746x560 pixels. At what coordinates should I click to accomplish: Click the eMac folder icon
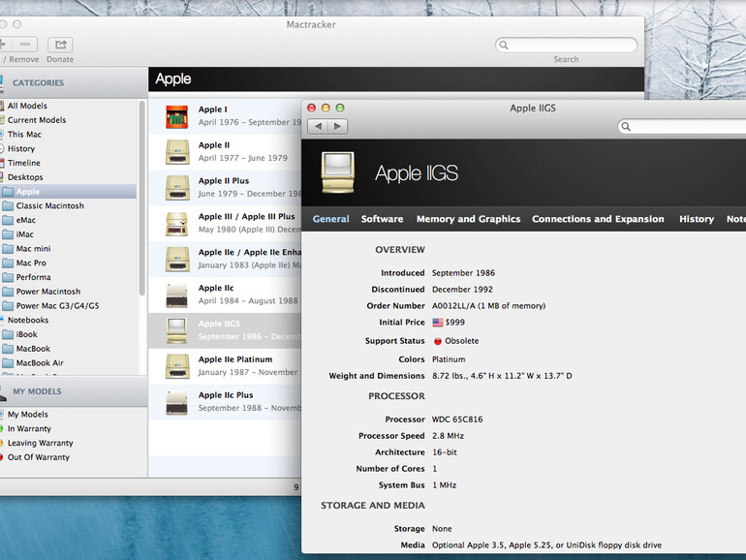coord(8,220)
